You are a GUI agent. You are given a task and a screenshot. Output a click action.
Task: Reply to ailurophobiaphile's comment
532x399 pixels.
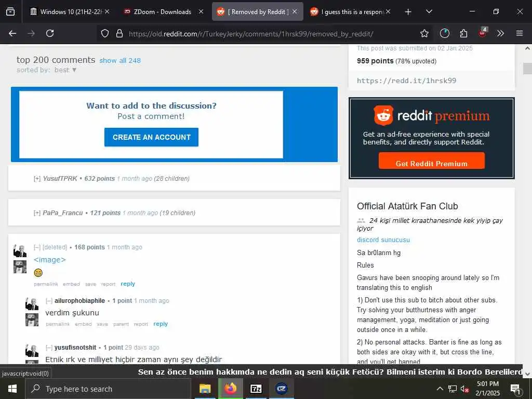pyautogui.click(x=161, y=324)
